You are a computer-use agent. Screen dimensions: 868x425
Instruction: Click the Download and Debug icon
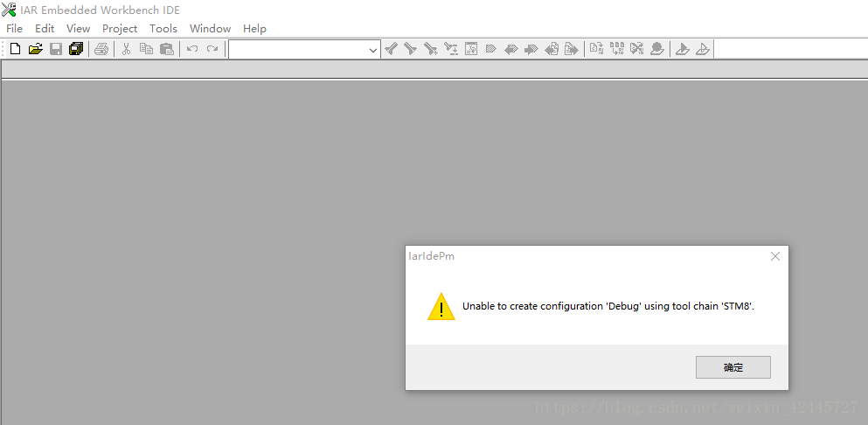click(x=683, y=49)
